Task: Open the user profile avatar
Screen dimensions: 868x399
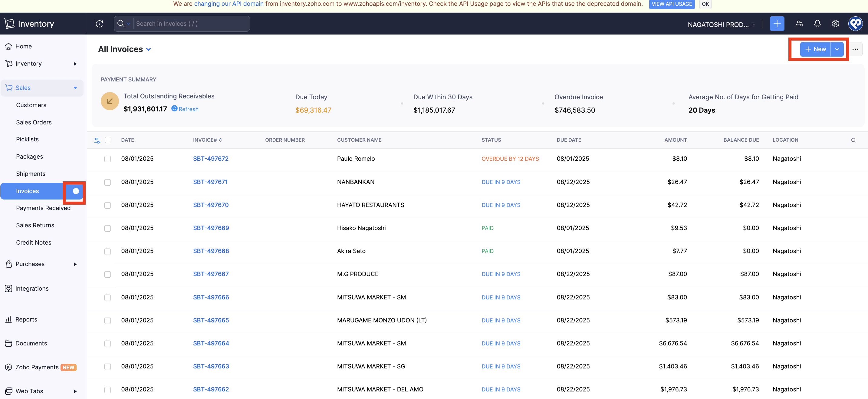Action: [855, 24]
